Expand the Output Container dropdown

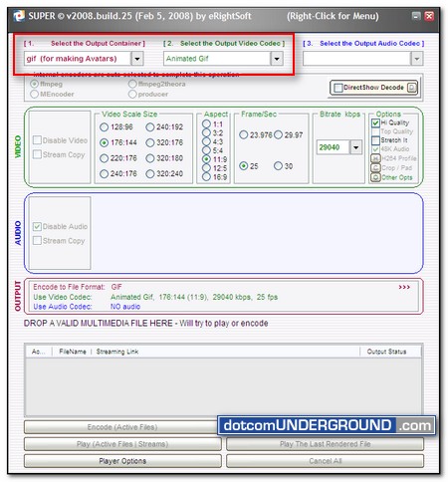[x=137, y=59]
